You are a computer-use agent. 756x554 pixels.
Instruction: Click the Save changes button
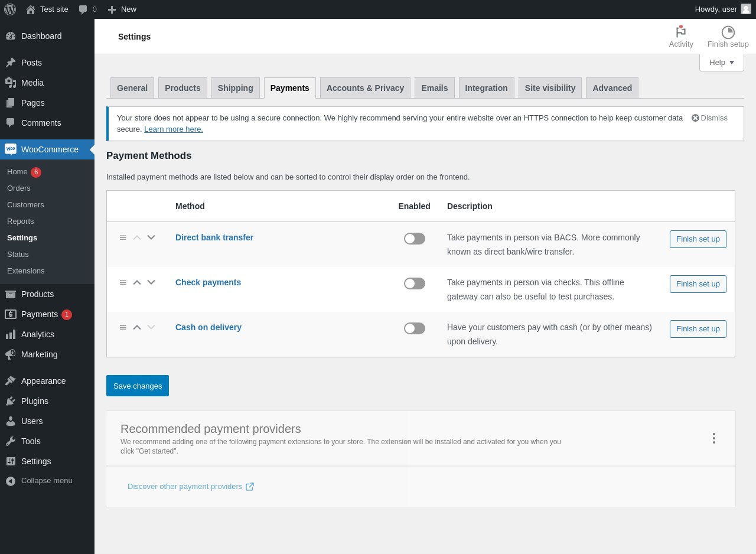(x=138, y=386)
